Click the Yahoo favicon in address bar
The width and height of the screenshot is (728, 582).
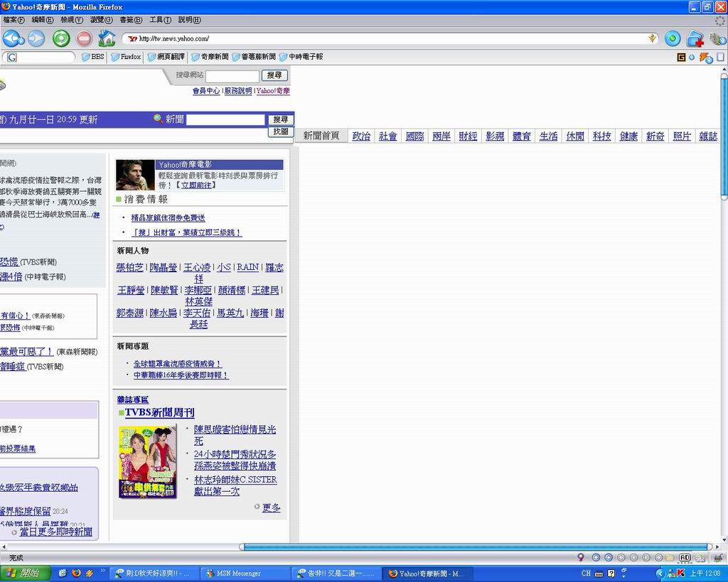tap(133, 38)
